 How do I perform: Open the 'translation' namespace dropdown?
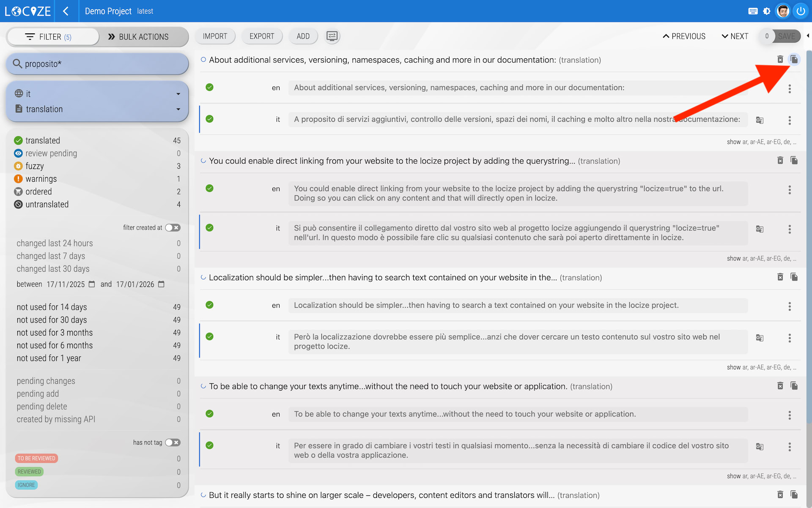[178, 109]
